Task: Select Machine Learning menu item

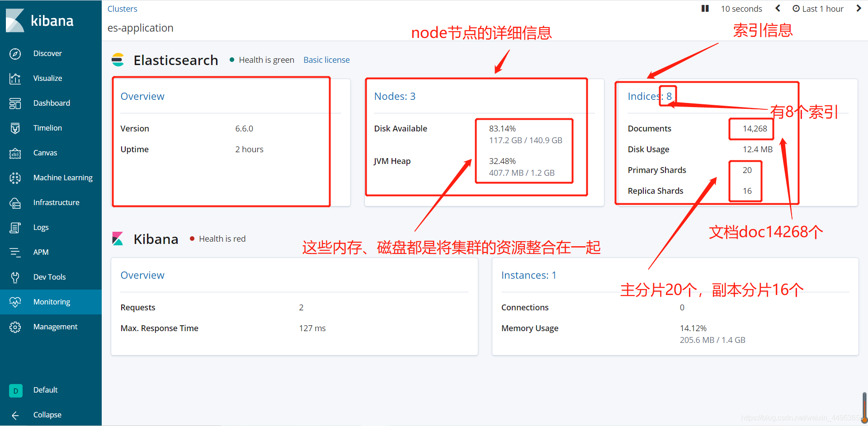Action: click(63, 178)
